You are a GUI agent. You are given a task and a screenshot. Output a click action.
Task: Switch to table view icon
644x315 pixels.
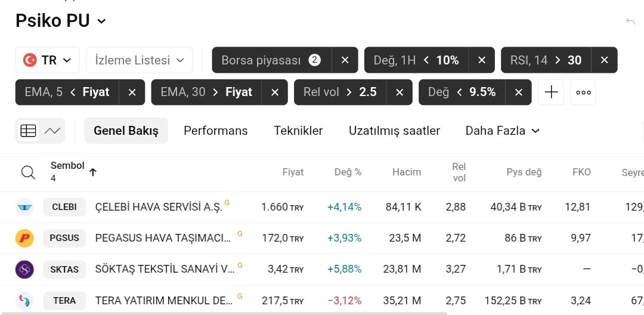click(29, 131)
